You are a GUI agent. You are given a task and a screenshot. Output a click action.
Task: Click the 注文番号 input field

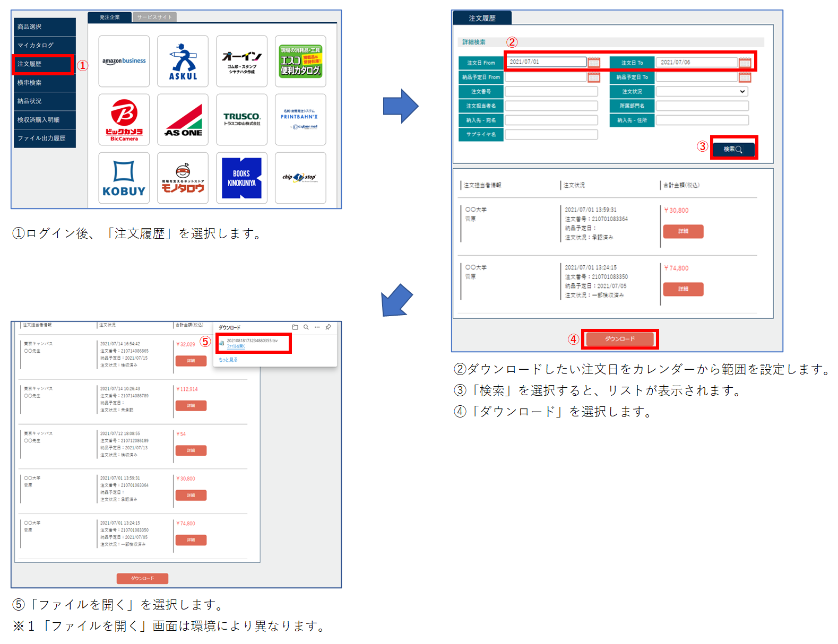pyautogui.click(x=551, y=92)
